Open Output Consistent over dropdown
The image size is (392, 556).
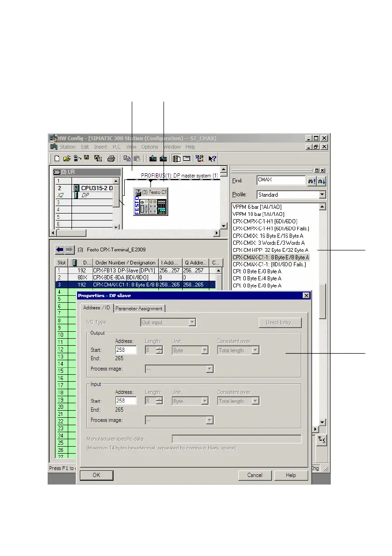[256, 350]
